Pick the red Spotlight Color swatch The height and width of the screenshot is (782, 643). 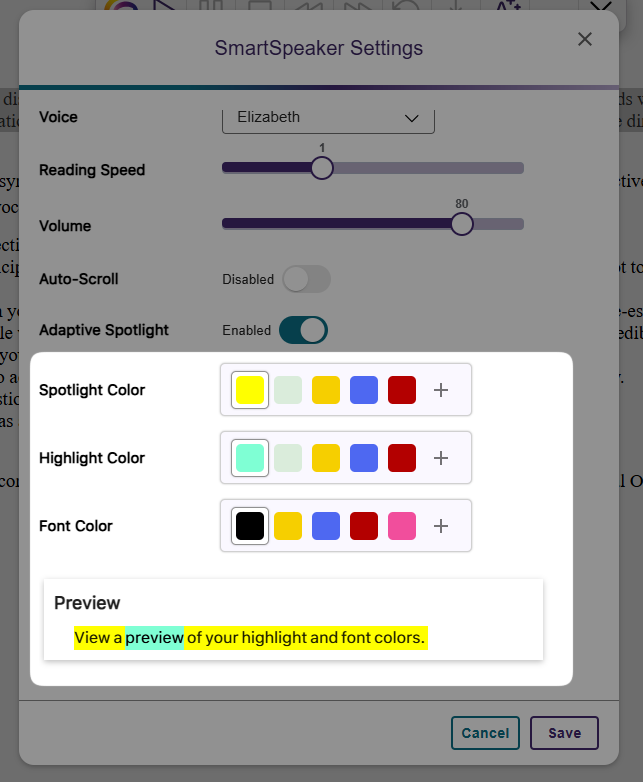(x=402, y=390)
